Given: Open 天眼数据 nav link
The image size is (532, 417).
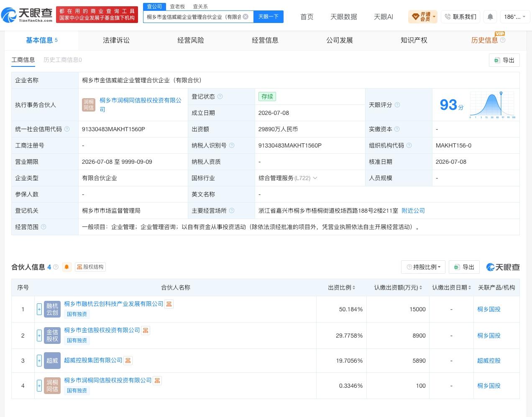Looking at the screenshot, I should [x=344, y=17].
